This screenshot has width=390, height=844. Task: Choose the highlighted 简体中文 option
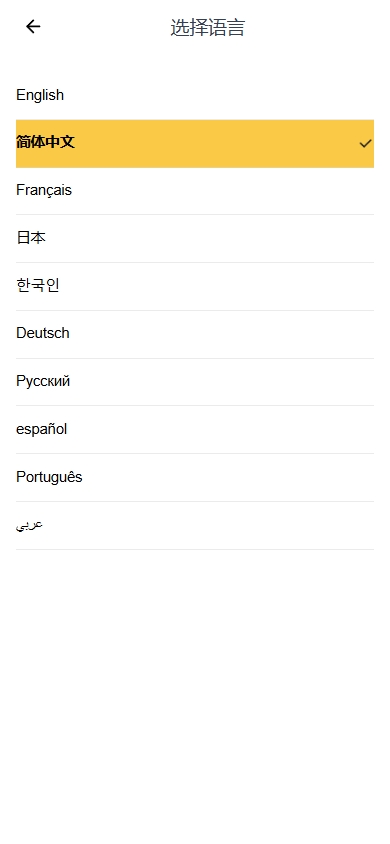pyautogui.click(x=195, y=143)
